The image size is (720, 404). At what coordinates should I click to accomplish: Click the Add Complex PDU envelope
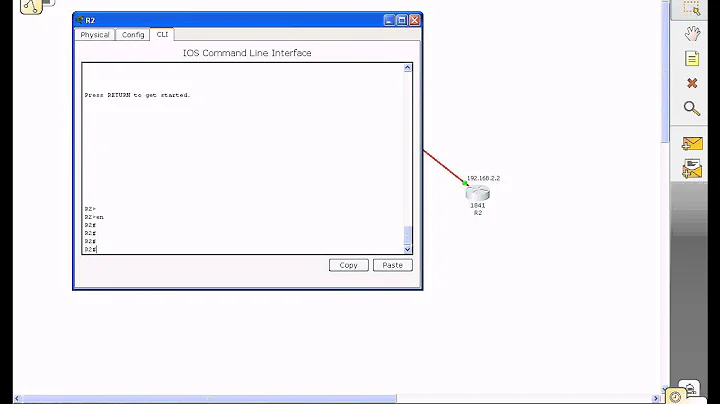692,169
